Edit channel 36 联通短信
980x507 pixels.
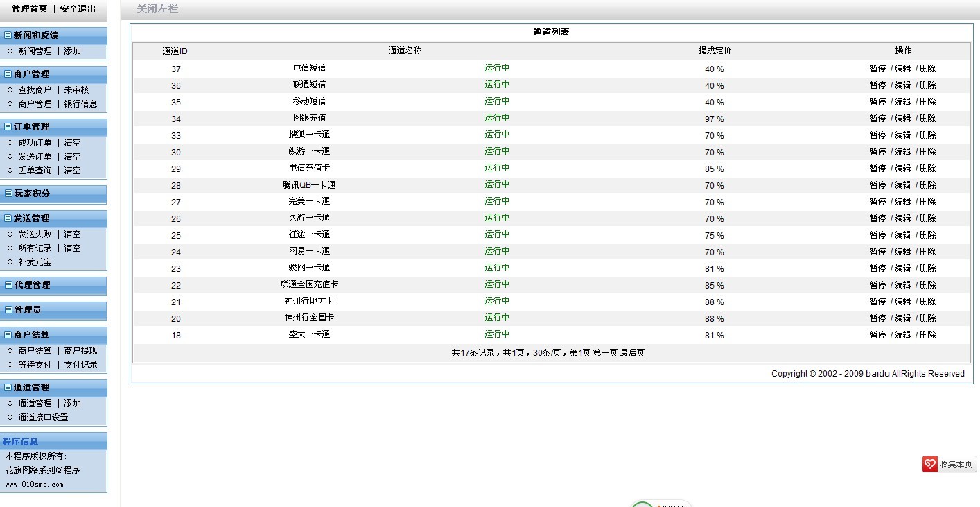pyautogui.click(x=902, y=85)
